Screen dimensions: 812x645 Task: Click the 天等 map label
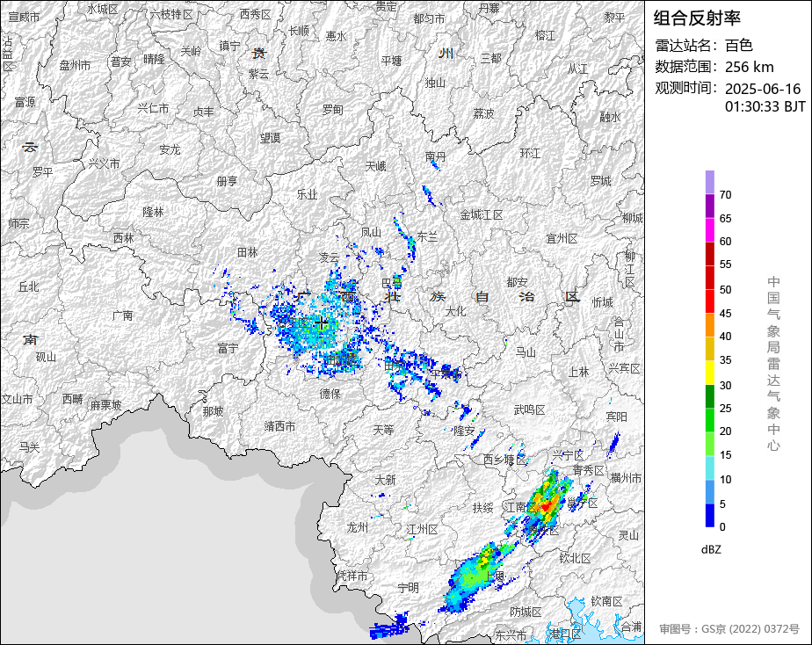tap(383, 430)
